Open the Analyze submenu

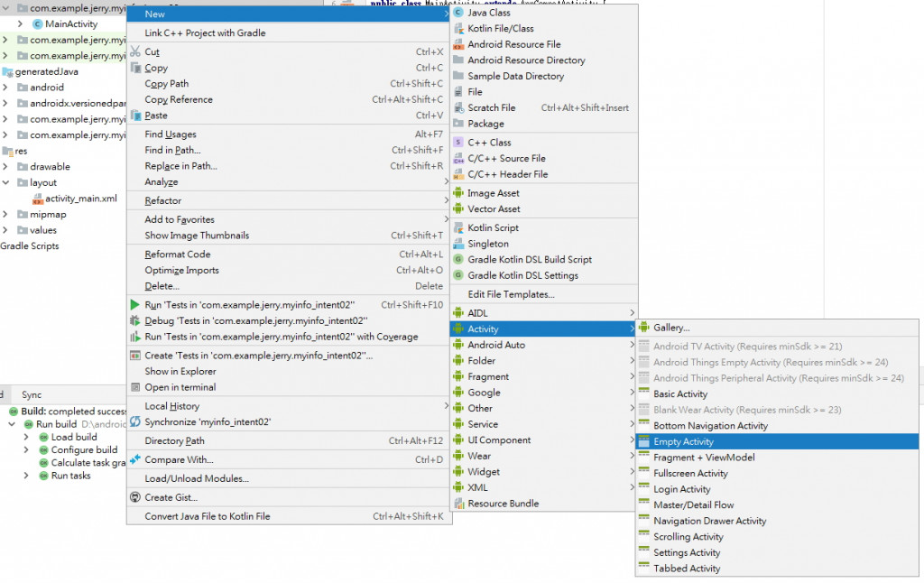(x=290, y=182)
